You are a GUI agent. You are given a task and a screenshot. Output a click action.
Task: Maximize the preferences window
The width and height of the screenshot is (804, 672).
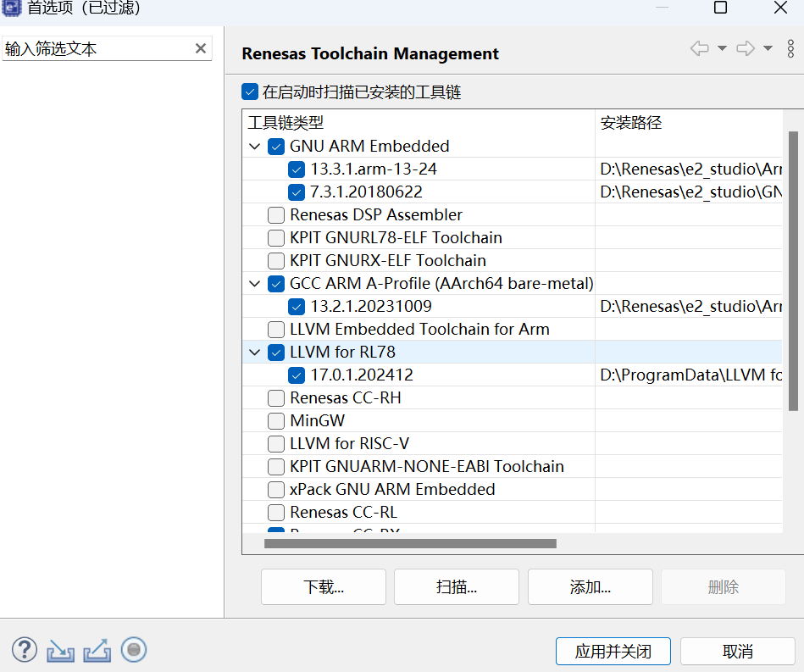coord(720,7)
